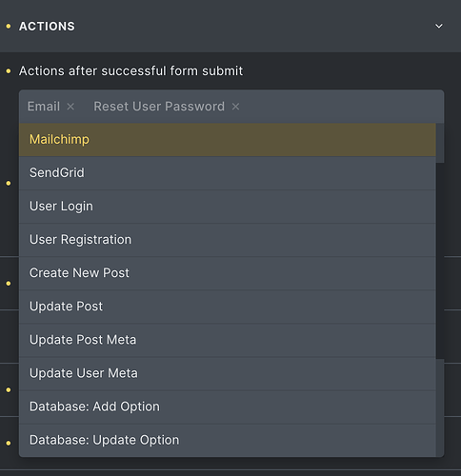This screenshot has height=476, width=461.
Task: Select the User Registration option
Action: tap(228, 240)
